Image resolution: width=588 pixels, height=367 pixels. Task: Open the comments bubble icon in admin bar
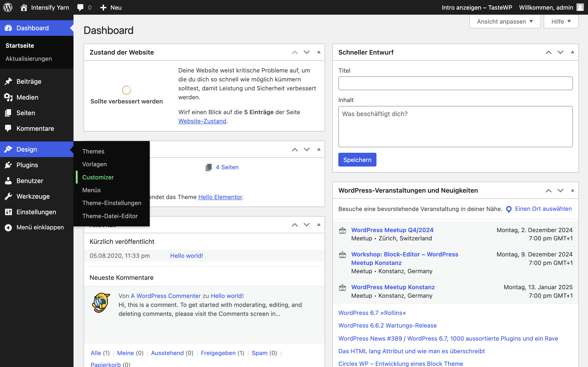pyautogui.click(x=80, y=7)
